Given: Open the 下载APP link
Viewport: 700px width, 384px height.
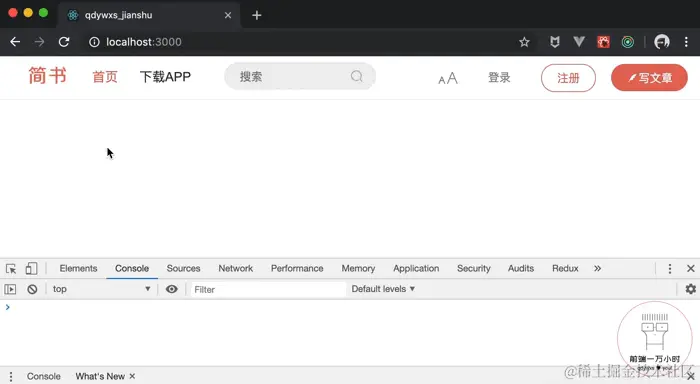Looking at the screenshot, I should click(165, 77).
